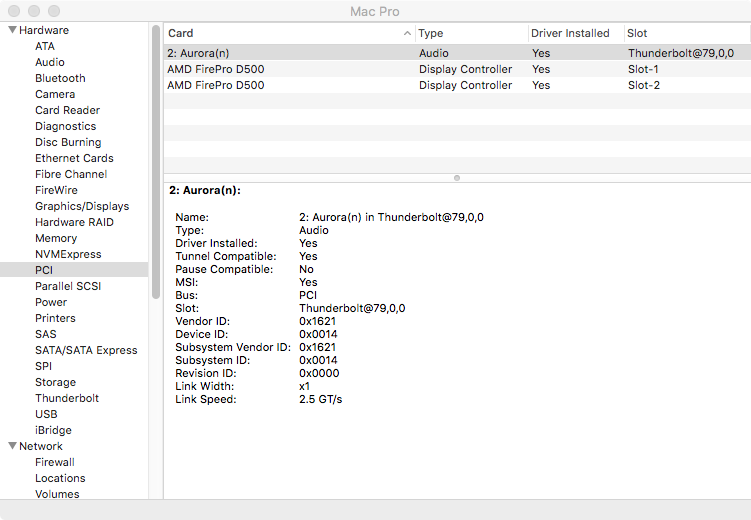Collapse the Hardware section triangle
This screenshot has height=520, width=751.
point(12,30)
